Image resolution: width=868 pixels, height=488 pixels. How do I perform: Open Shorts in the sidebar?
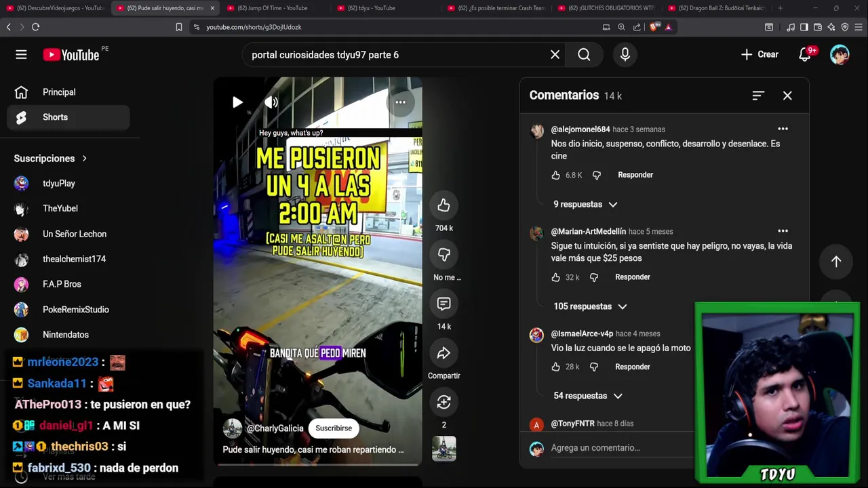click(68, 117)
